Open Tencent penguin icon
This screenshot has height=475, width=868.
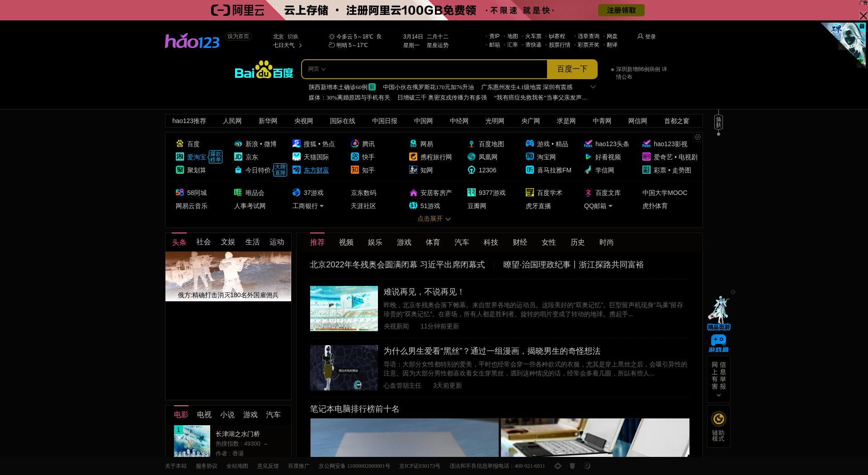tap(355, 144)
